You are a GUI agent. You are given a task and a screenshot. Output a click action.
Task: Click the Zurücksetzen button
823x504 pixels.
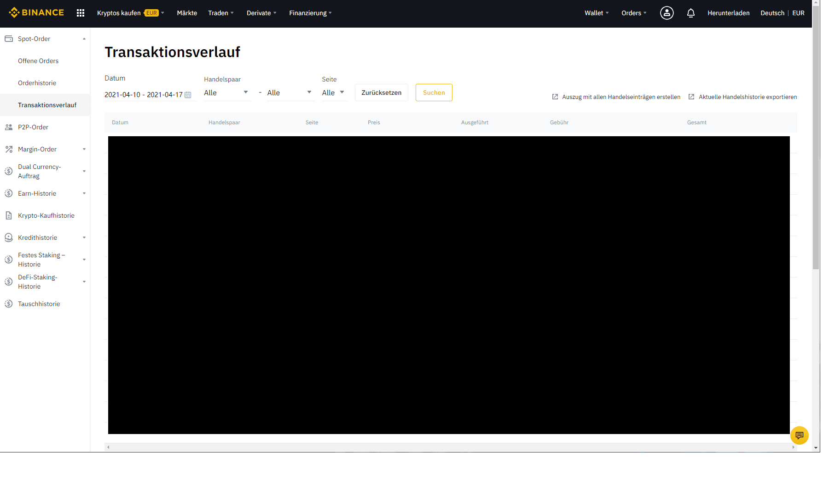[x=381, y=93]
